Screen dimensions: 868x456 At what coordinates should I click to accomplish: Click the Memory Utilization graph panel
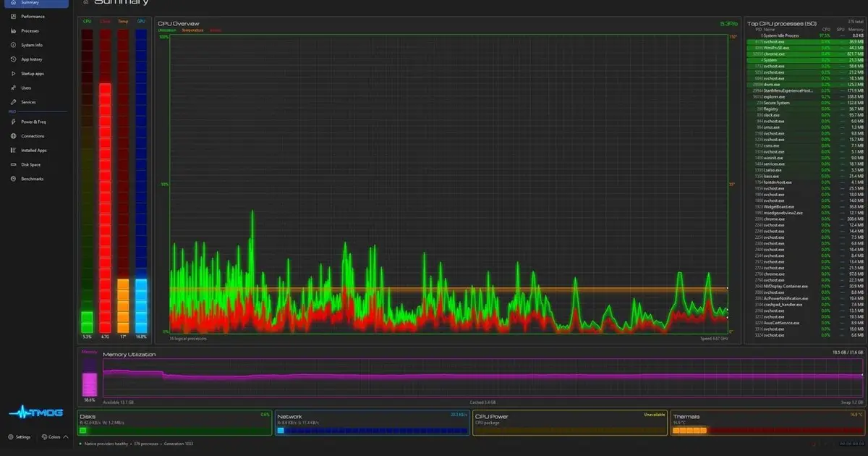click(483, 376)
